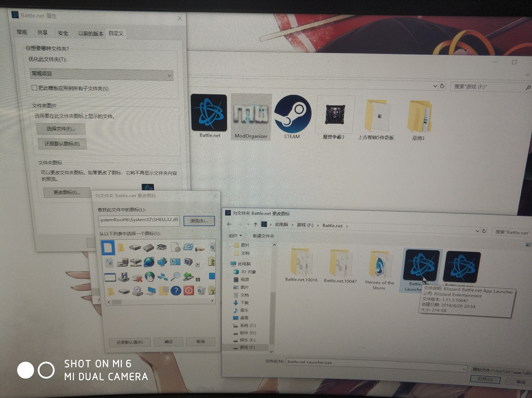
Task: Enable apply template to all subfolders checkbox
Action: 34,88
